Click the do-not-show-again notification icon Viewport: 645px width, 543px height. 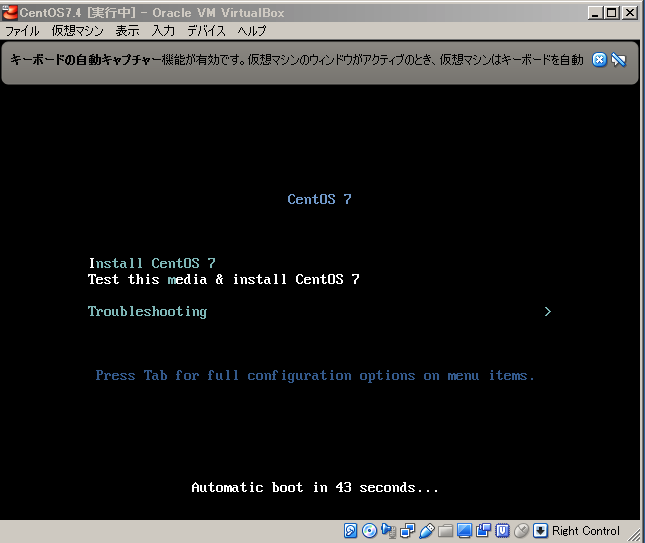(619, 60)
